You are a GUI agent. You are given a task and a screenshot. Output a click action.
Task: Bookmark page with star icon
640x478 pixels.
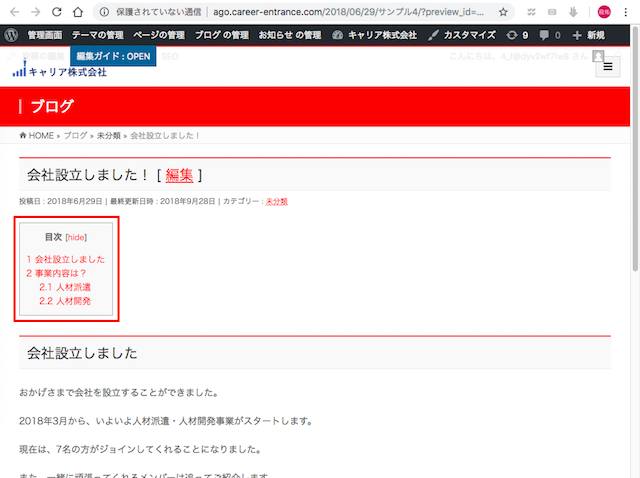[x=503, y=12]
